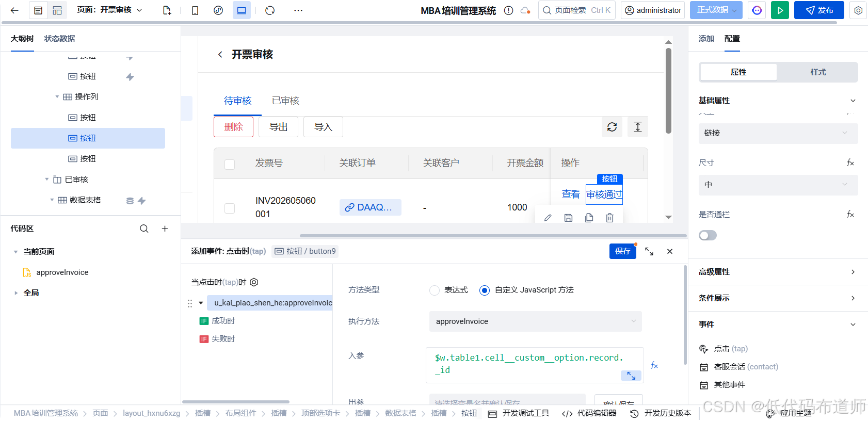Click the fx icon next to 是否通栏
The image size is (868, 422).
(850, 215)
